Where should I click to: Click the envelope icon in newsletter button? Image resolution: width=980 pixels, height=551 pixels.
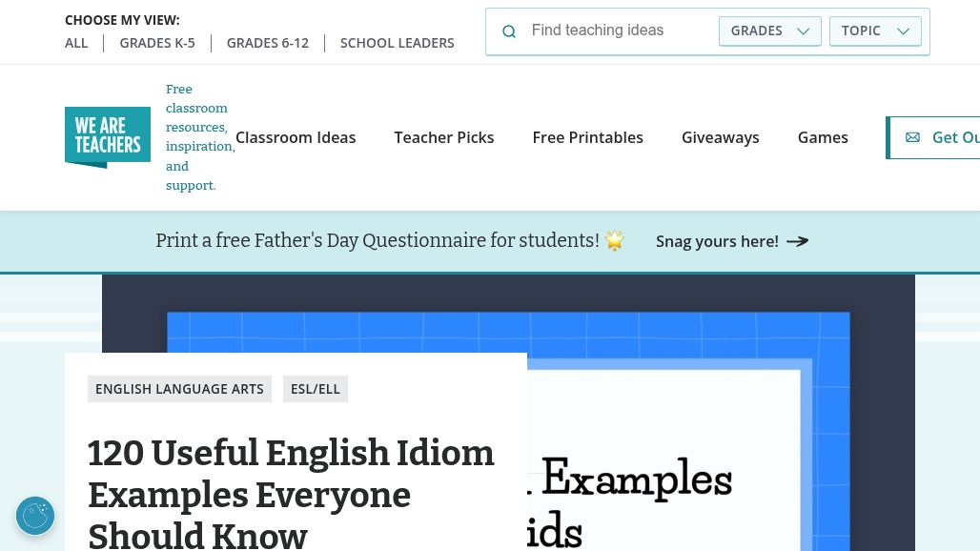click(912, 137)
